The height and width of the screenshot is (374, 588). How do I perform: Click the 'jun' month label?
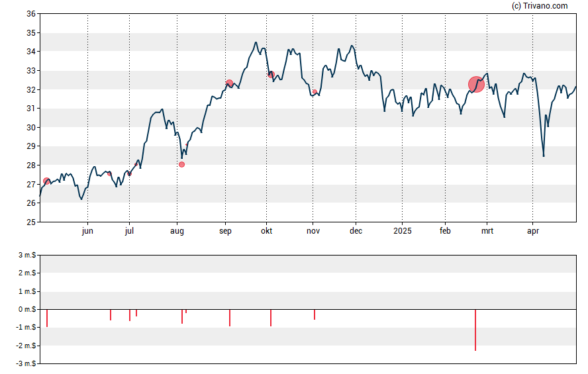pyautogui.click(x=87, y=231)
